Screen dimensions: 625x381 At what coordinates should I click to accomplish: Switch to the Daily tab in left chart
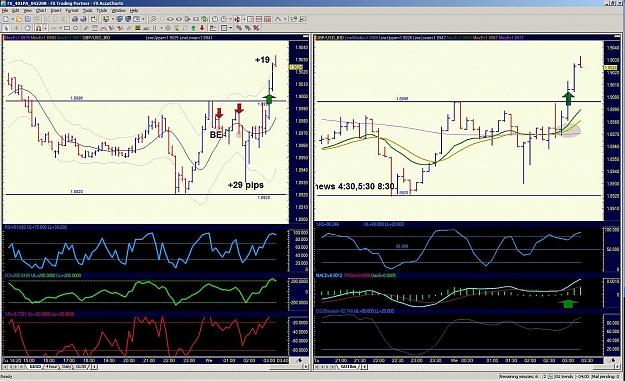click(66, 366)
